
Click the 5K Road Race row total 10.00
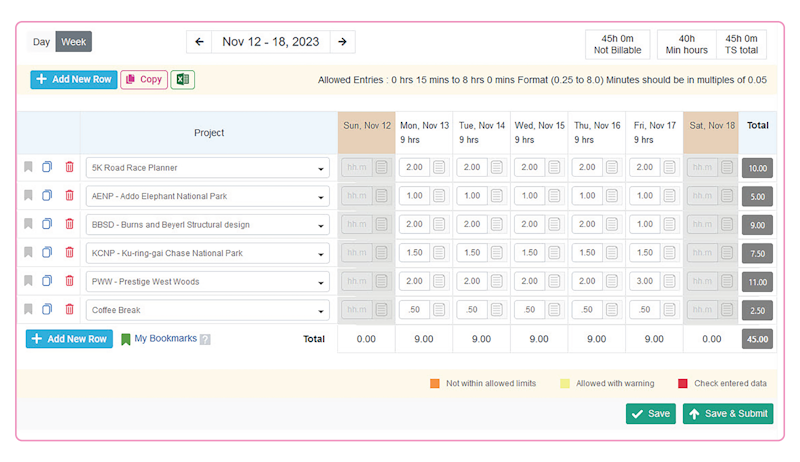tap(757, 168)
